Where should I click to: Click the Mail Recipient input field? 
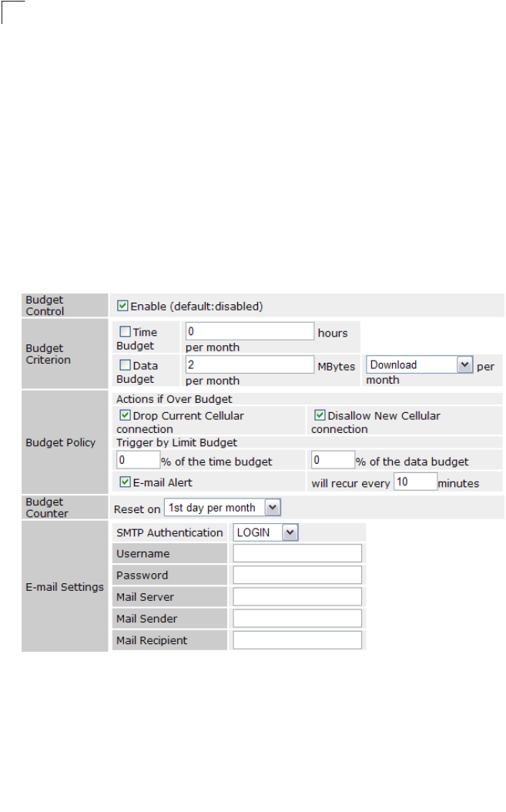(297, 639)
